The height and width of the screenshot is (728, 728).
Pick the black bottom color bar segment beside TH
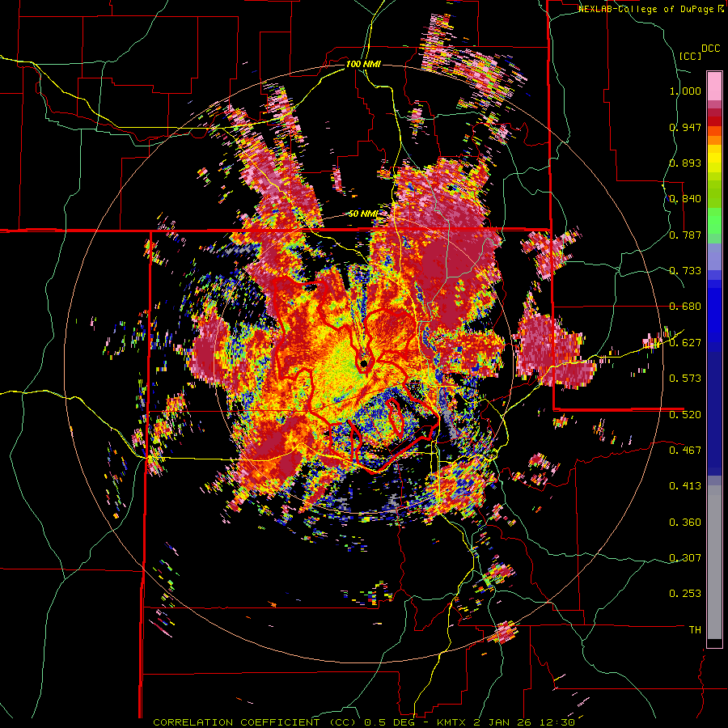pos(714,643)
